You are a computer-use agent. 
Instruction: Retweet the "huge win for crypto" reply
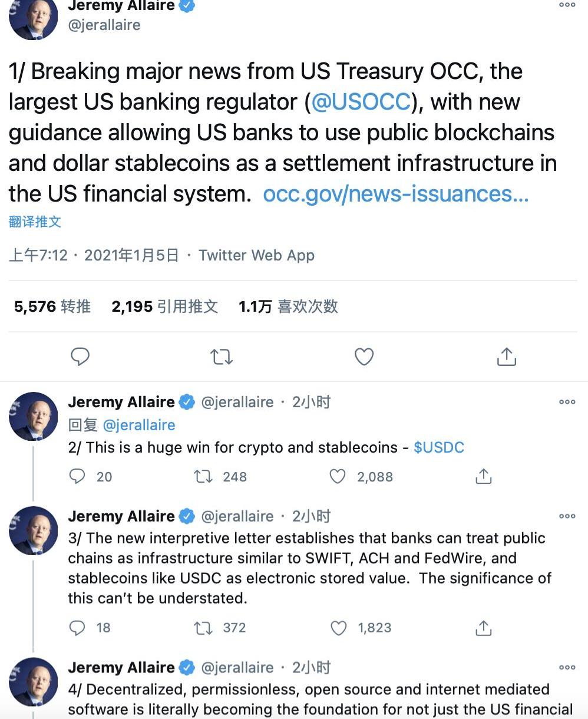(x=203, y=476)
